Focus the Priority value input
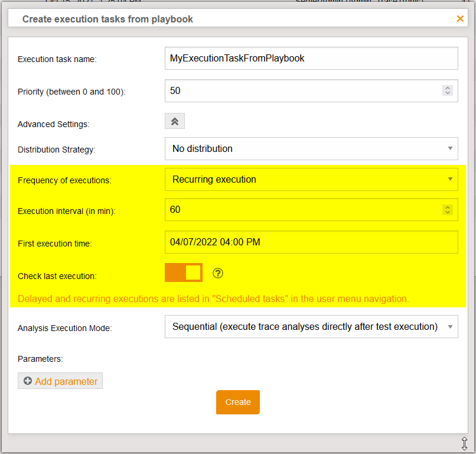The image size is (476, 454). 301,90
